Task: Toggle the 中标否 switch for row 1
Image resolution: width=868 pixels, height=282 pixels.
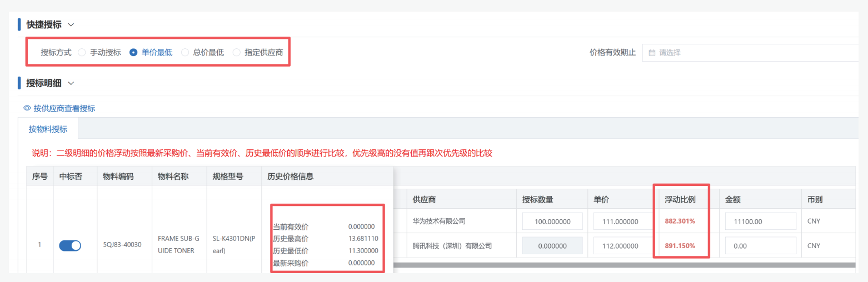Action: click(70, 245)
